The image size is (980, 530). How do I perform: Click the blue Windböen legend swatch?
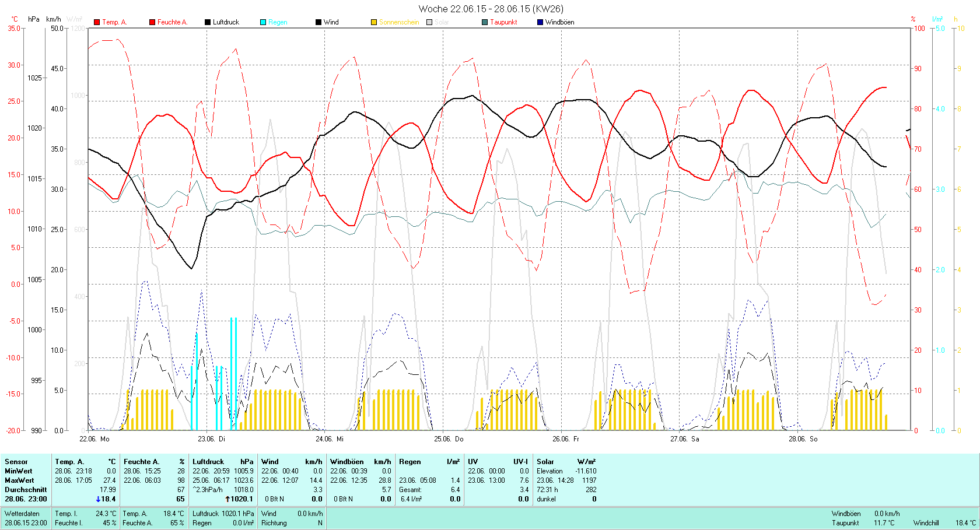(540, 22)
